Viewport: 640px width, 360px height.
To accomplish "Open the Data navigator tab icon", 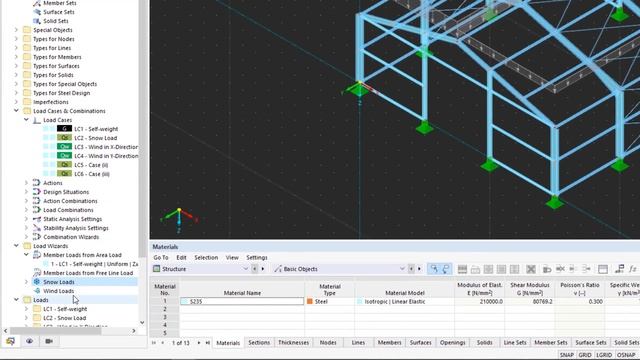I will click(x=10, y=341).
